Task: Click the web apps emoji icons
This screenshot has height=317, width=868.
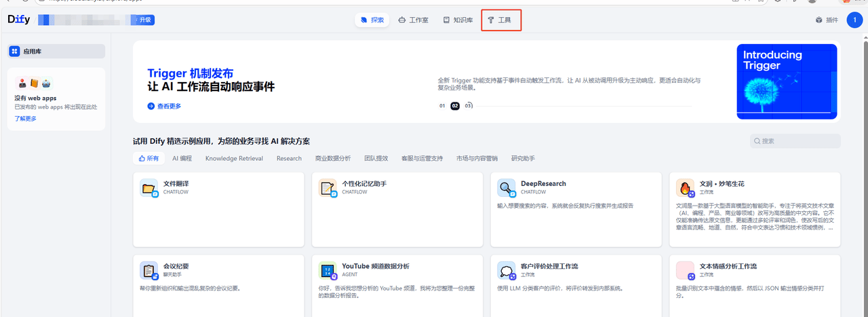Action: tap(34, 84)
